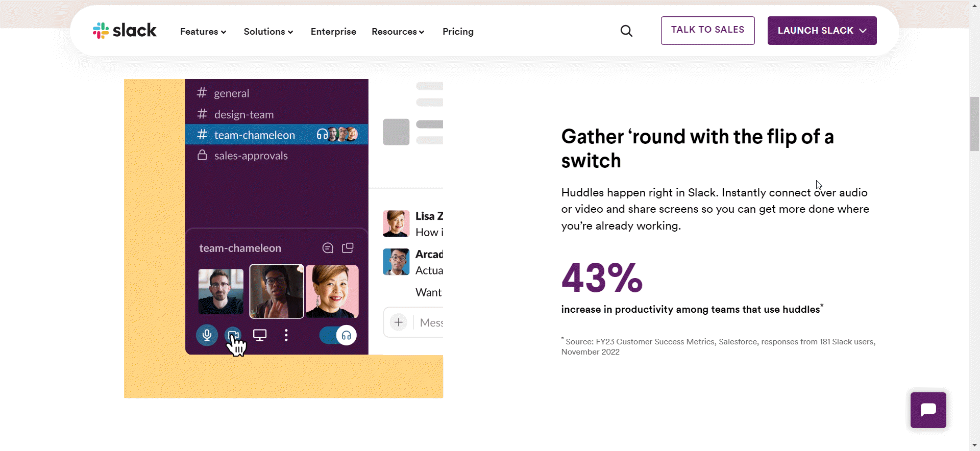Select the design-team channel row

[276, 114]
